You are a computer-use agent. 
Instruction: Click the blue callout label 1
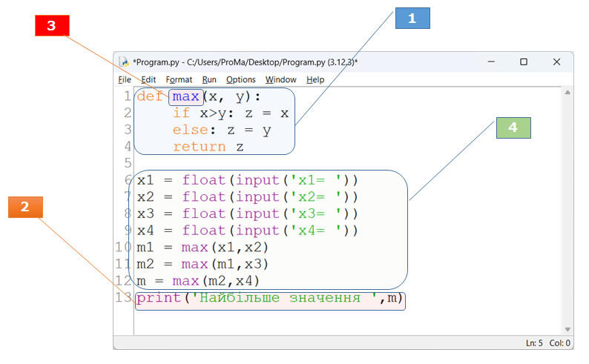tap(412, 18)
